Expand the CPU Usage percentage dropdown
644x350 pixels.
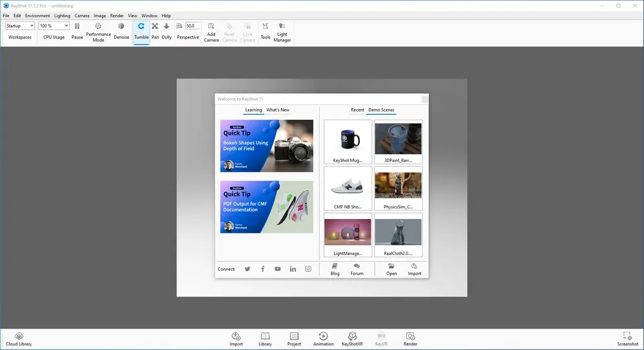pos(54,26)
